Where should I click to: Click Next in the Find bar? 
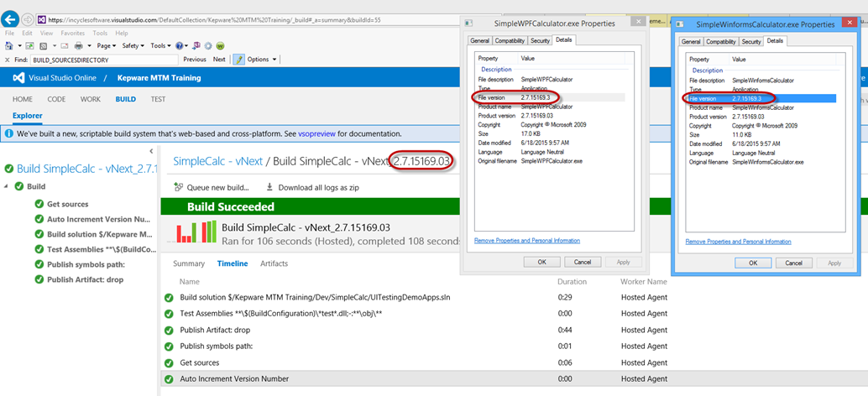(x=219, y=60)
